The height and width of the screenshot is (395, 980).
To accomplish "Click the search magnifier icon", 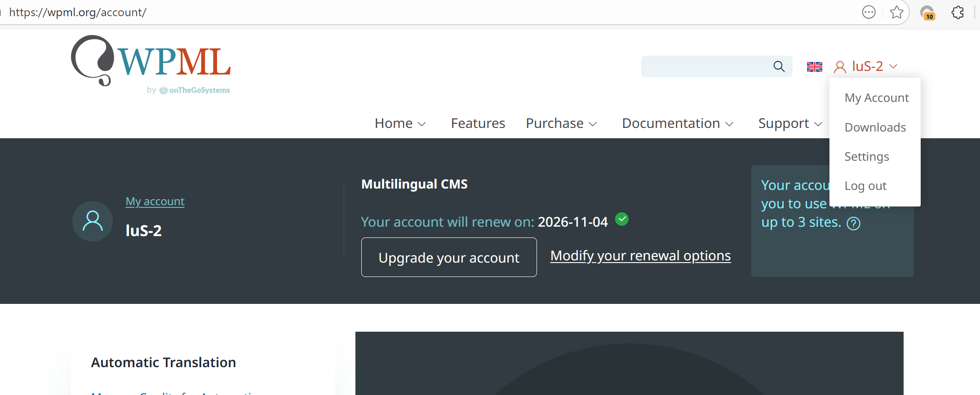I will 779,66.
